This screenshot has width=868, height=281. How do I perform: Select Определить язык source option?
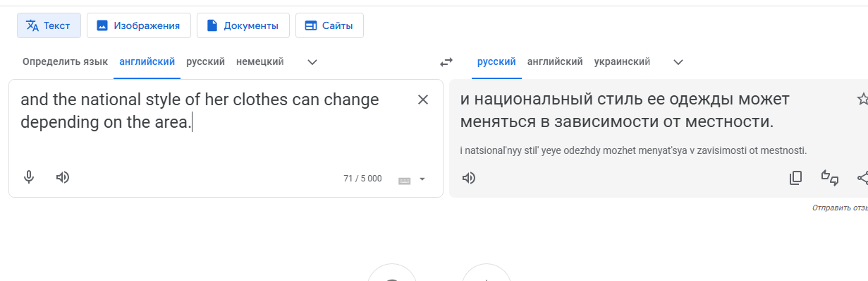pyautogui.click(x=65, y=61)
